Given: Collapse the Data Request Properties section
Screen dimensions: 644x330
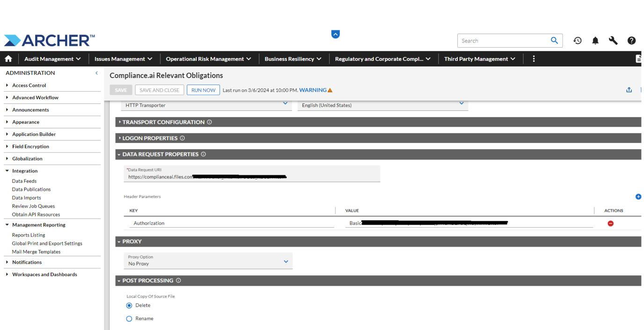Looking at the screenshot, I should tap(119, 154).
